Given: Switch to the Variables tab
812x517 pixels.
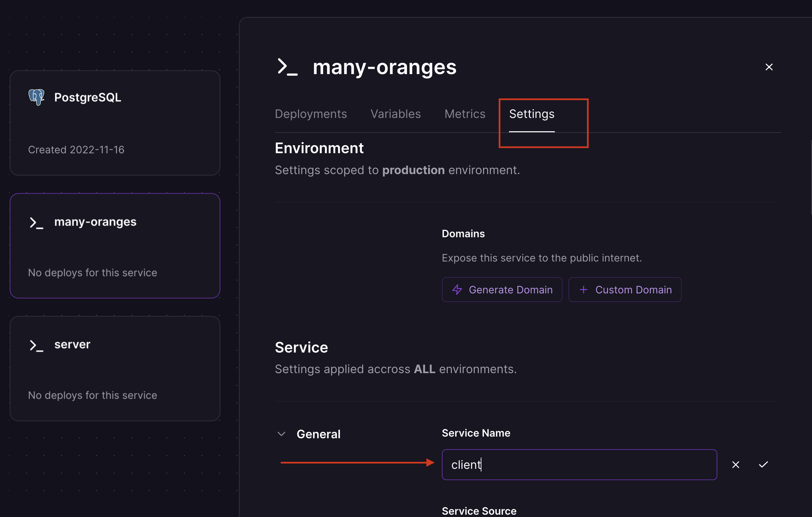Looking at the screenshot, I should tap(395, 114).
